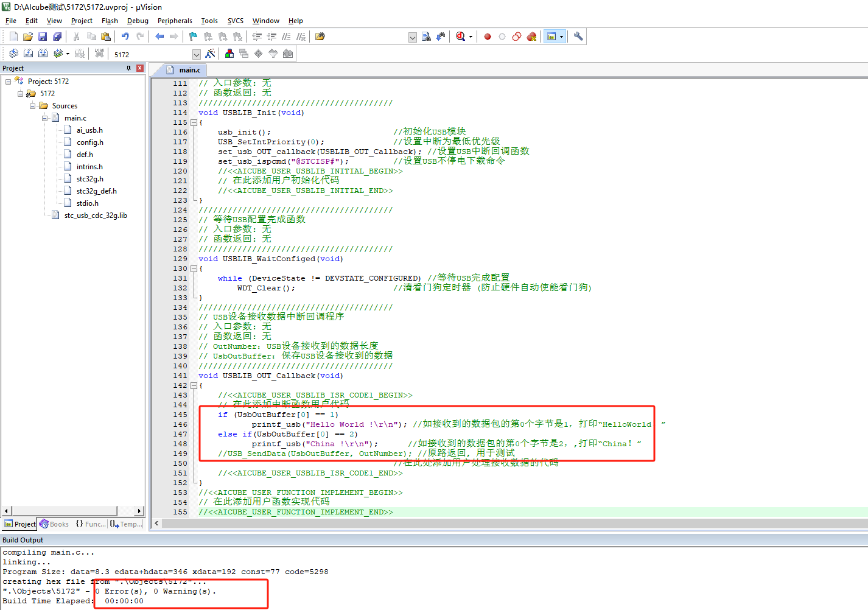Viewport: 868px width, 610px height.
Task: Collapse the 5172 target folder node
Action: (20, 93)
